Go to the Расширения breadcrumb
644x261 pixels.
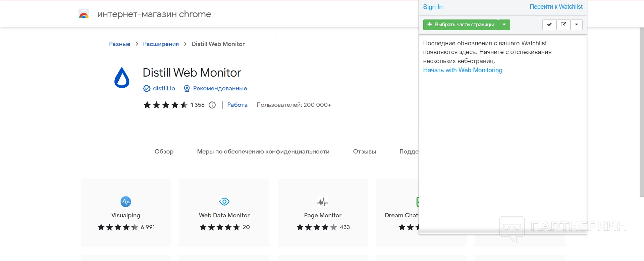pos(161,44)
